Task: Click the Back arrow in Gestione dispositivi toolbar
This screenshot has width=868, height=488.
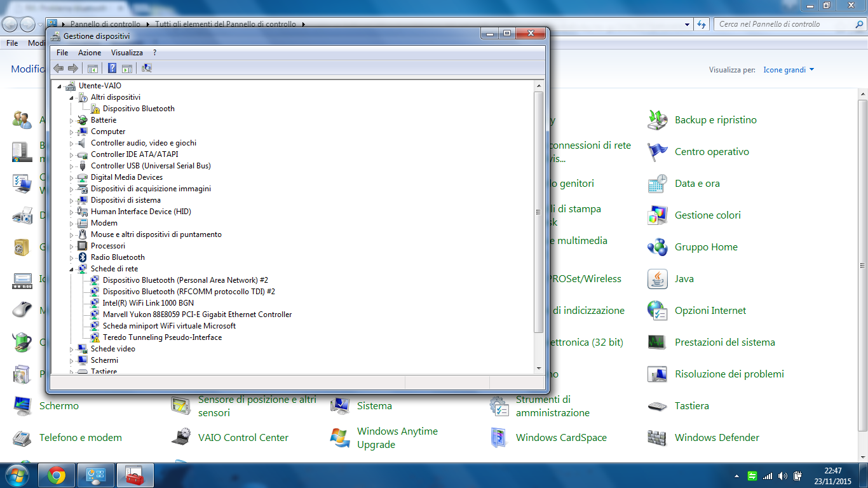Action: [x=58, y=68]
